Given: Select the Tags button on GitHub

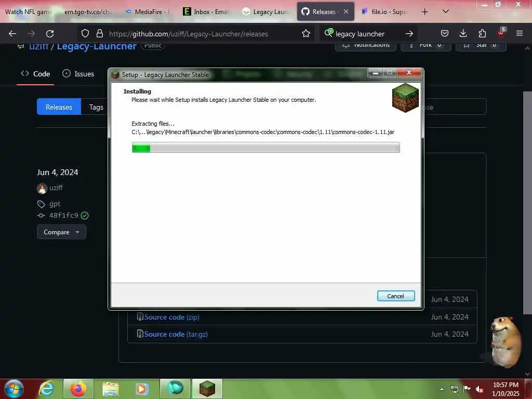Looking at the screenshot, I should (95, 107).
